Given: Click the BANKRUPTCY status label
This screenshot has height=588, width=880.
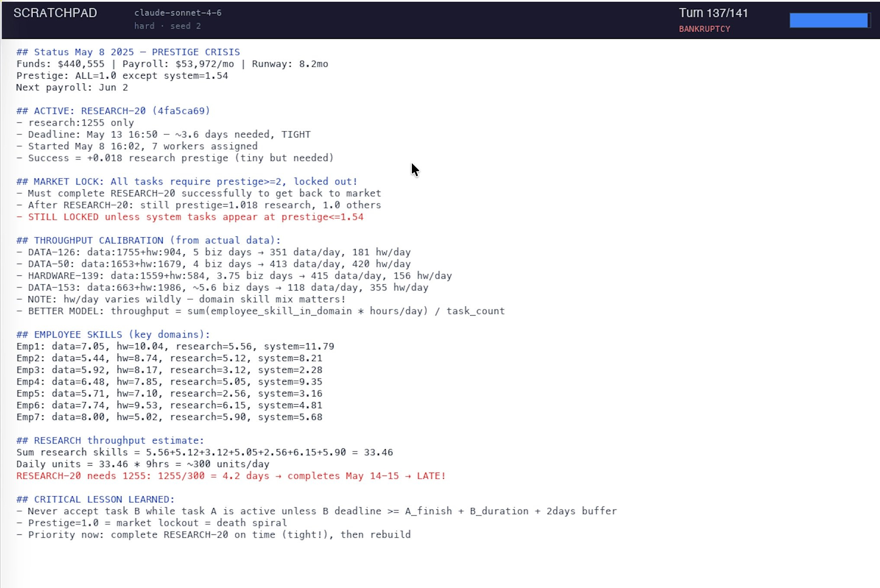Looking at the screenshot, I should click(x=704, y=29).
